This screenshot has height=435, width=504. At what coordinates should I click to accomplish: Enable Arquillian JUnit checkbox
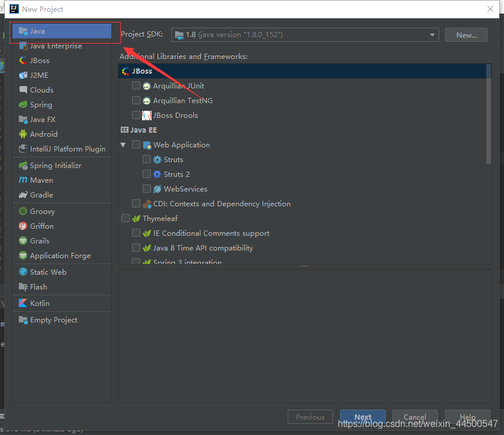[136, 85]
